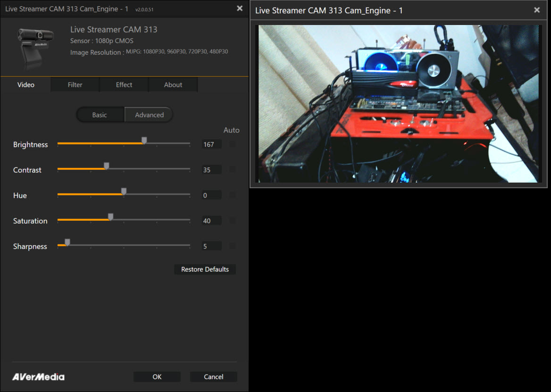The image size is (551, 392).
Task: Toggle Auto checkbox for Contrast
Action: (x=232, y=169)
